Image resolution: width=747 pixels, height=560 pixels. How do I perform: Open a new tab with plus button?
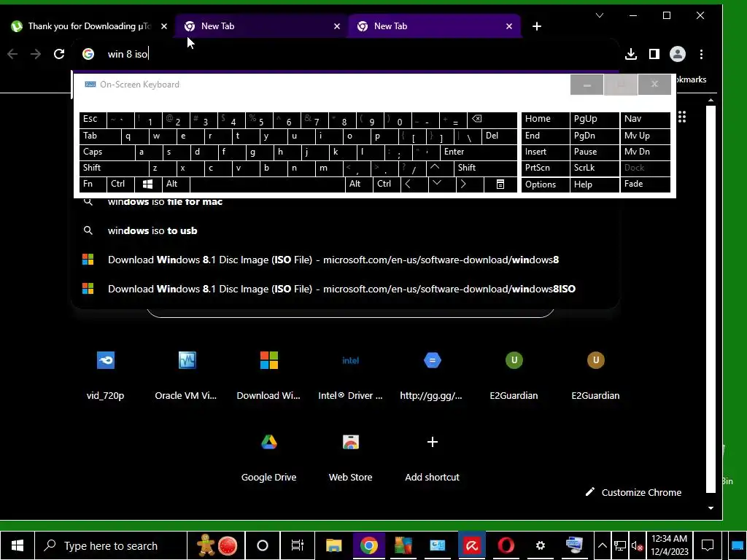(537, 26)
